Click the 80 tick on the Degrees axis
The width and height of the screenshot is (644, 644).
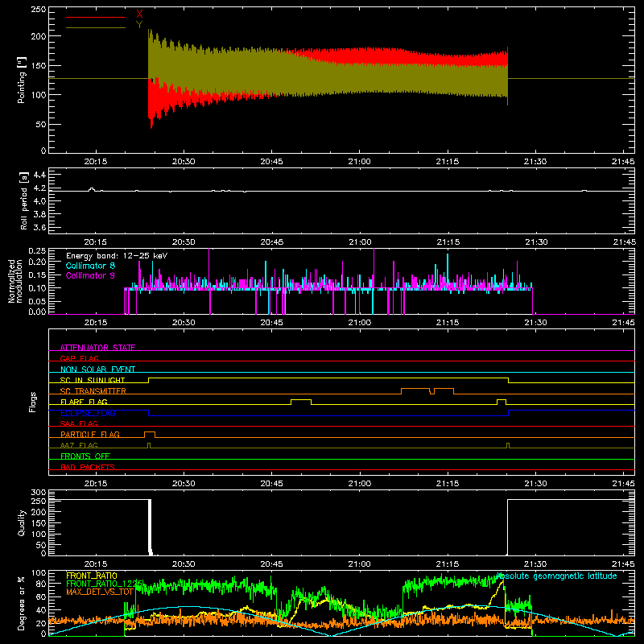[41, 584]
